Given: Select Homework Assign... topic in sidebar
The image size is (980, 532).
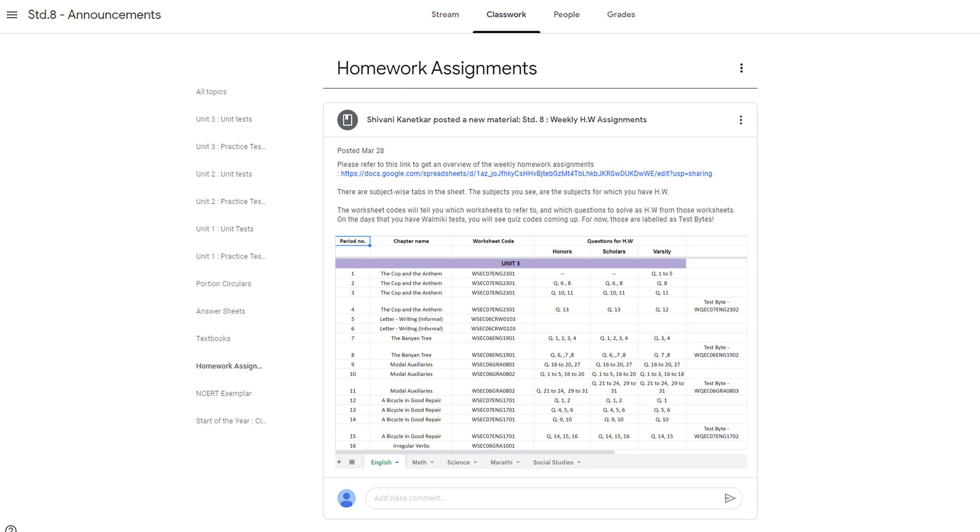Looking at the screenshot, I should coord(229,366).
